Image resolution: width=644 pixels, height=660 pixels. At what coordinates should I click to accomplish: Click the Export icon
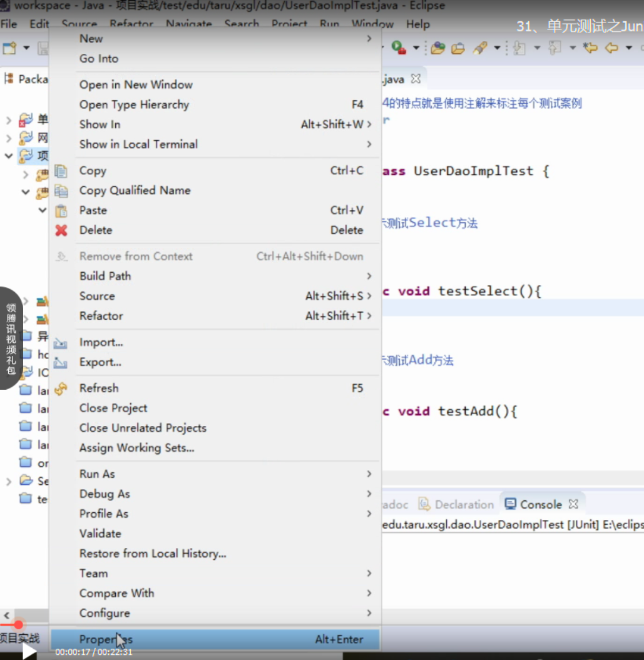[60, 362]
